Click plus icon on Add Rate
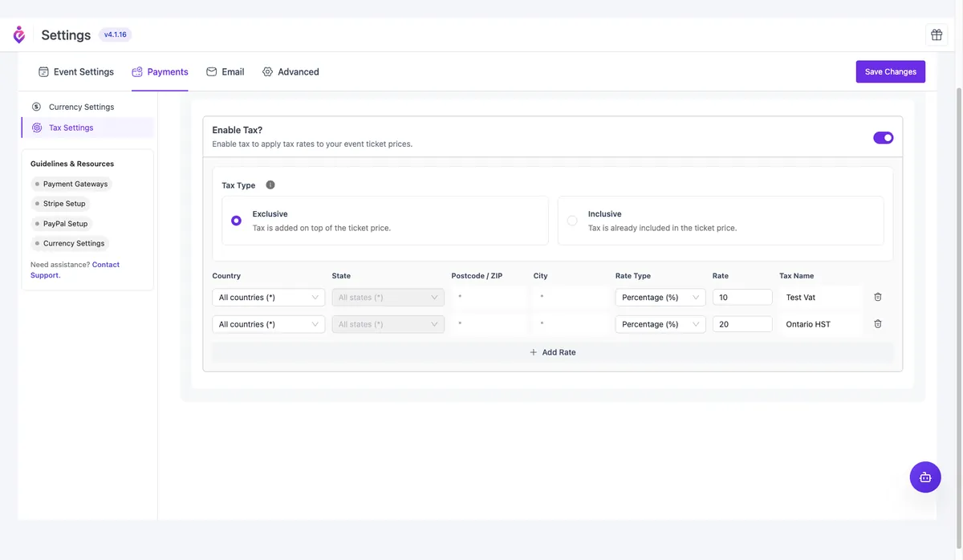Image resolution: width=963 pixels, height=560 pixels. 534,352
